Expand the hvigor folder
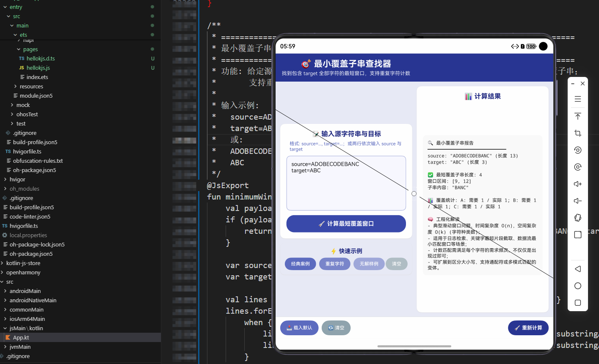The image size is (599, 364). pos(5,179)
